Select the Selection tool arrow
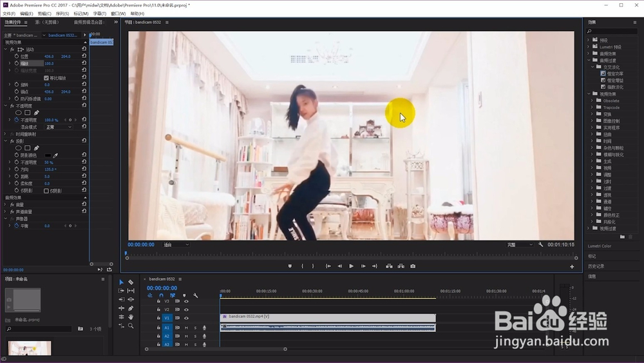644x363 pixels. pos(121,282)
